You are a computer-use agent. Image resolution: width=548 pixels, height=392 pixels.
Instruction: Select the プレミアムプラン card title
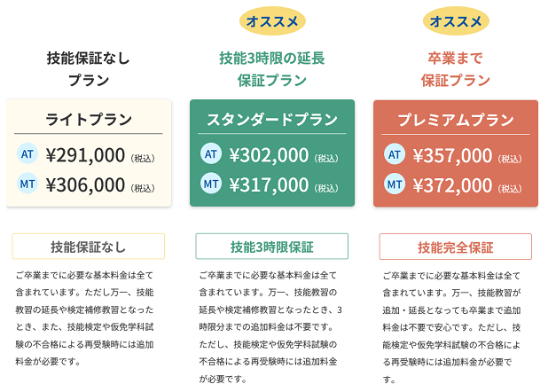coord(456,120)
